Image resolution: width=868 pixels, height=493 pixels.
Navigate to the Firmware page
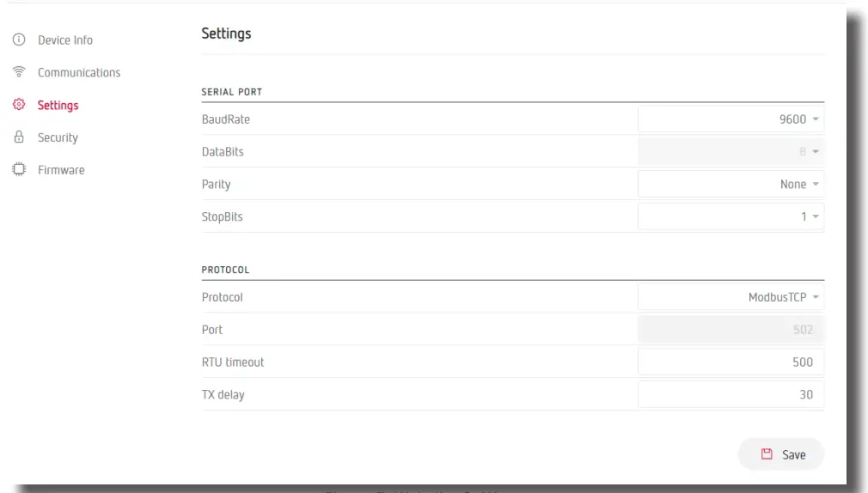[61, 170]
